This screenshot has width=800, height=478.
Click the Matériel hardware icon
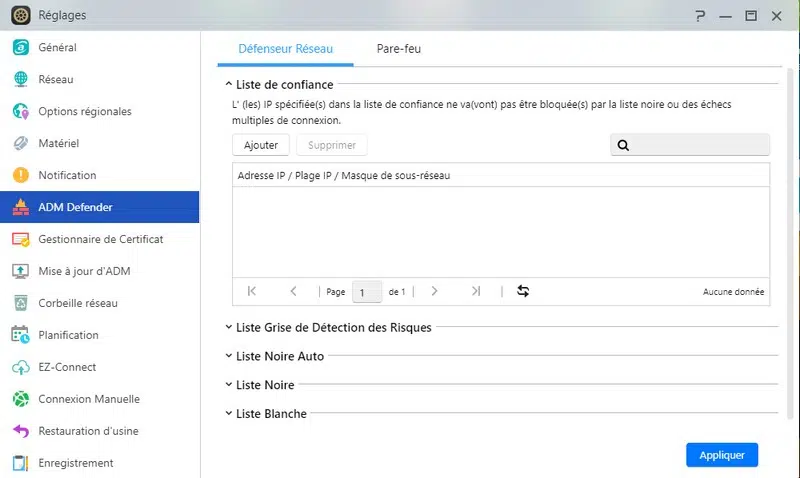tap(20, 143)
